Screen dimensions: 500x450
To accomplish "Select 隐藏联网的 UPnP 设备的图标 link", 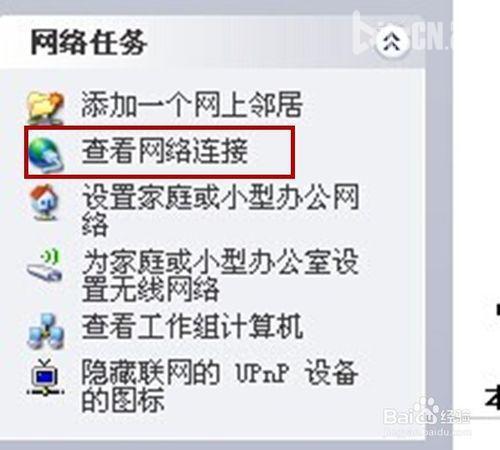I will click(220, 385).
